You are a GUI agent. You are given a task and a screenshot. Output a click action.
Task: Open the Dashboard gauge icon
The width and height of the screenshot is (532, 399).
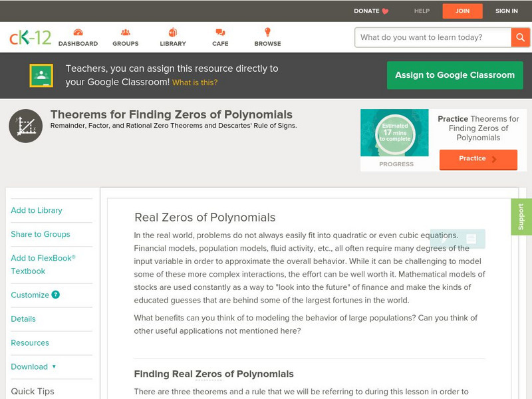(78, 33)
